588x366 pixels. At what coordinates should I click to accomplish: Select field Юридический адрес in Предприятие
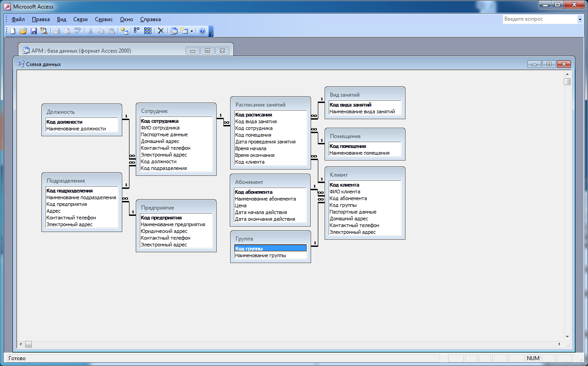[176, 231]
